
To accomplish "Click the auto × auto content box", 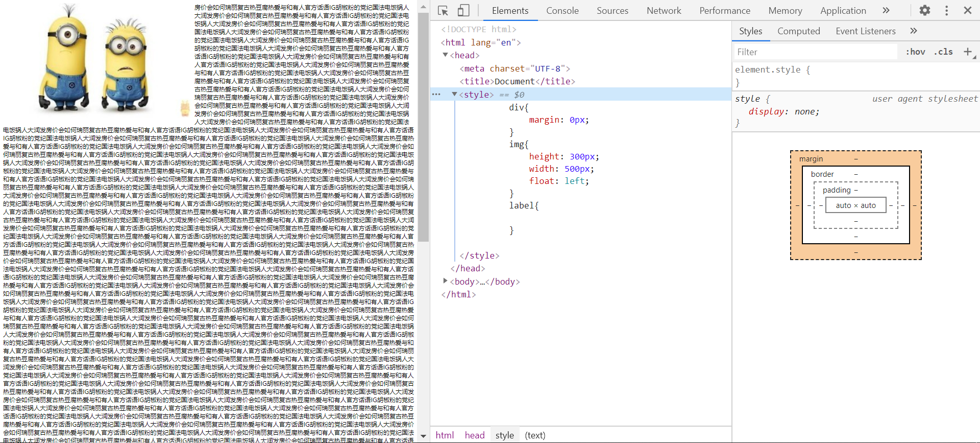I will pyautogui.click(x=855, y=205).
